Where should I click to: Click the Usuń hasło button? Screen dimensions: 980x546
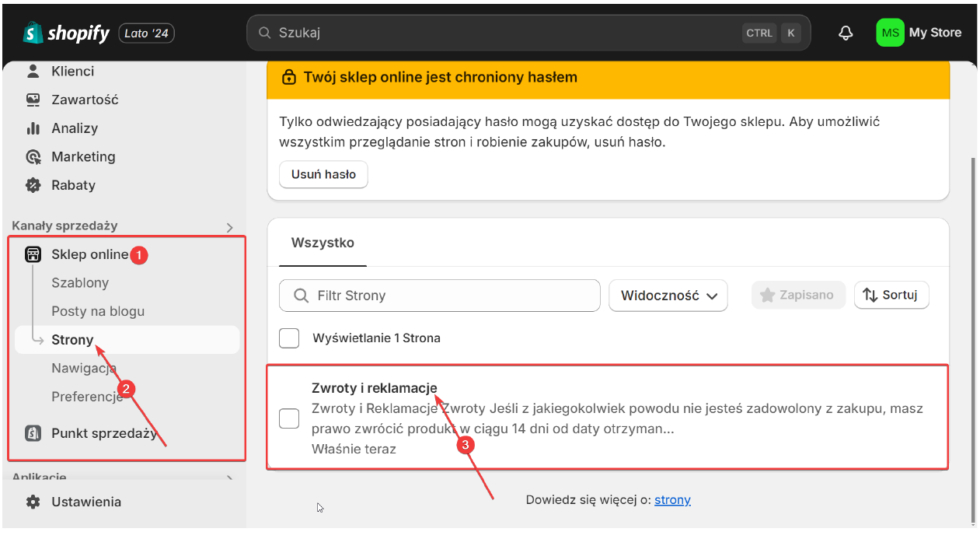tap(323, 174)
